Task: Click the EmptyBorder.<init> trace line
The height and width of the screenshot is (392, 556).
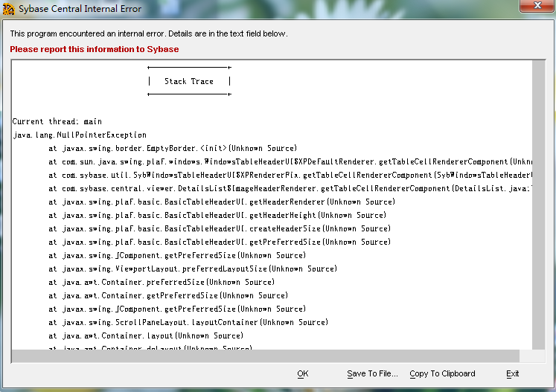Action: pyautogui.click(x=173, y=149)
